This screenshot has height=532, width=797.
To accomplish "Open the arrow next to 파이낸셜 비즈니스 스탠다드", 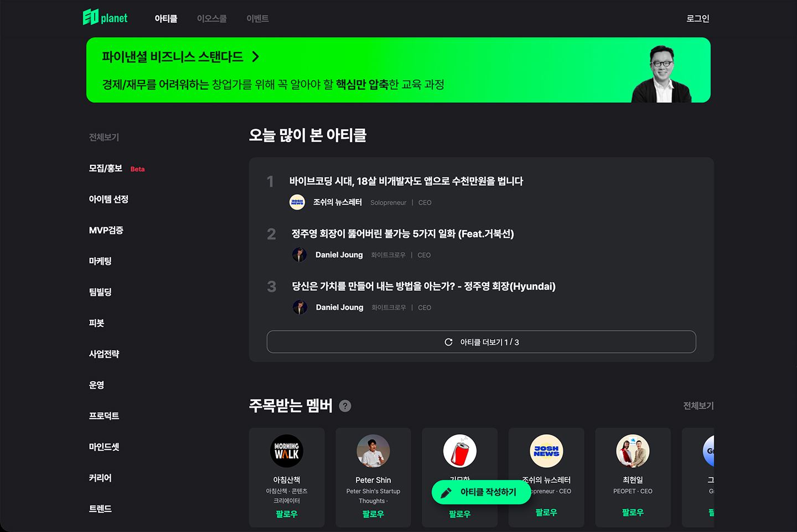I will pyautogui.click(x=255, y=56).
